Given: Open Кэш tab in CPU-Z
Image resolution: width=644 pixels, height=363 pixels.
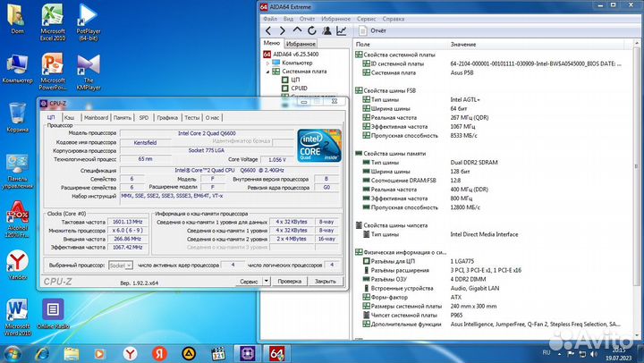Looking at the screenshot, I should tap(70, 117).
